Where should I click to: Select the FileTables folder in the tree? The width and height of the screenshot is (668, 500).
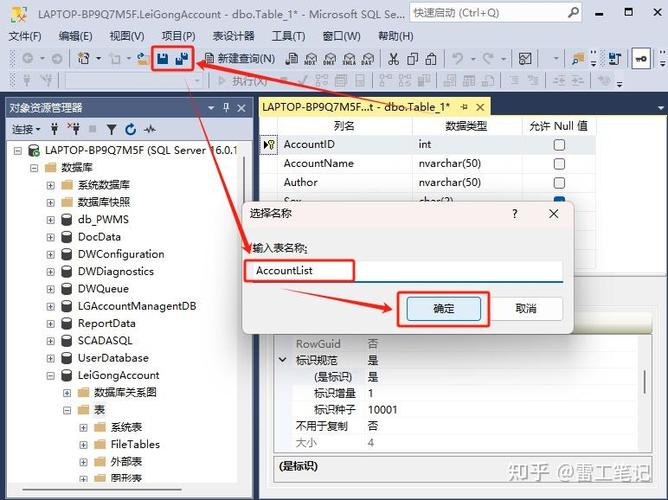point(135,445)
